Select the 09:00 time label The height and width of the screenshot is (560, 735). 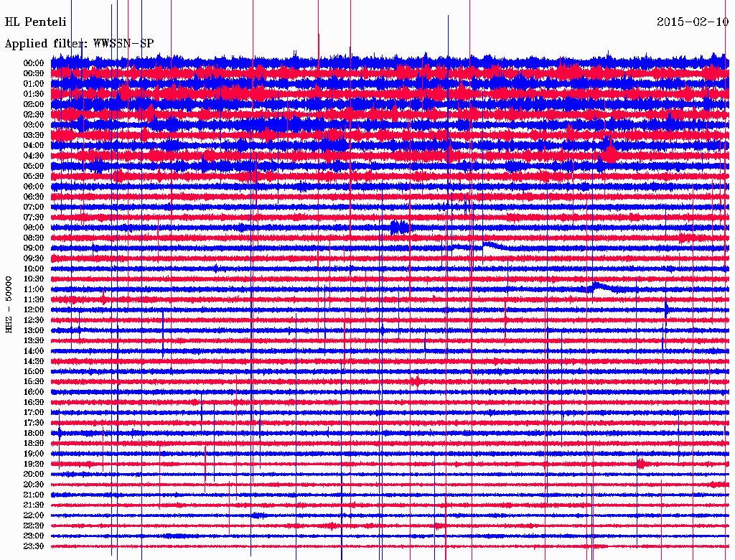coord(34,248)
